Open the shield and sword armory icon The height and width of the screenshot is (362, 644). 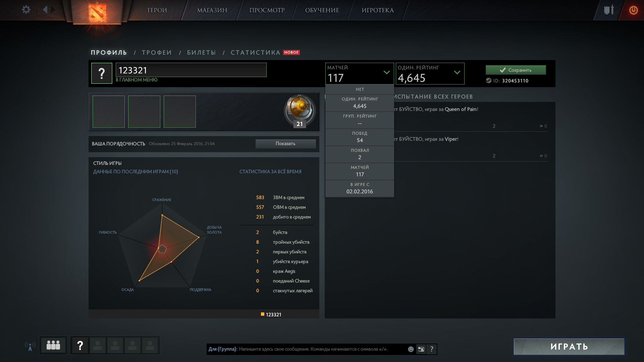pos(609,10)
